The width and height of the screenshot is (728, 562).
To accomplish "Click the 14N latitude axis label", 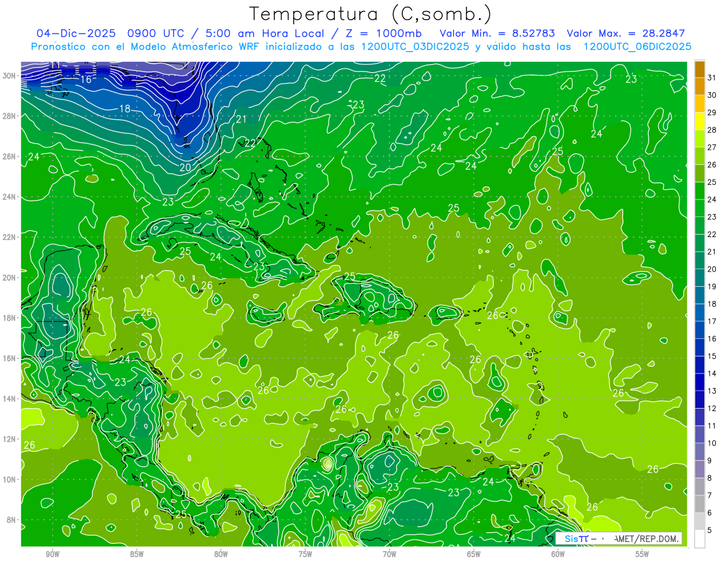I will pyautogui.click(x=9, y=398).
